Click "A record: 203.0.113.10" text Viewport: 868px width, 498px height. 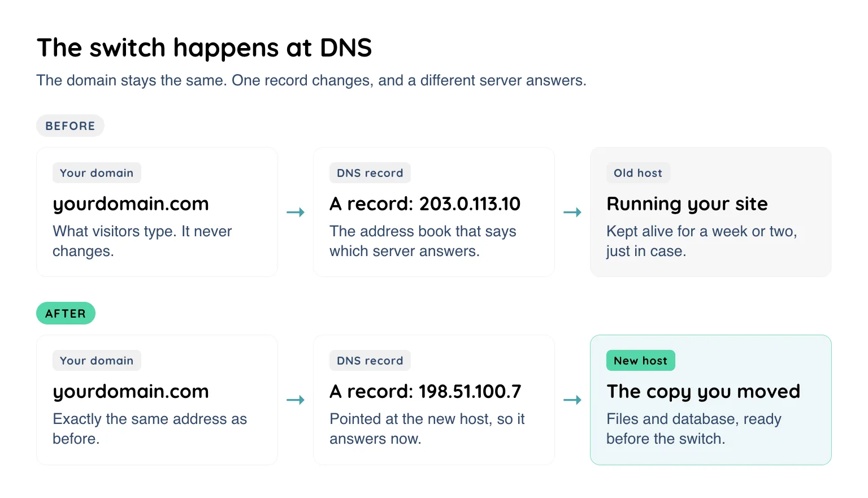coord(425,203)
